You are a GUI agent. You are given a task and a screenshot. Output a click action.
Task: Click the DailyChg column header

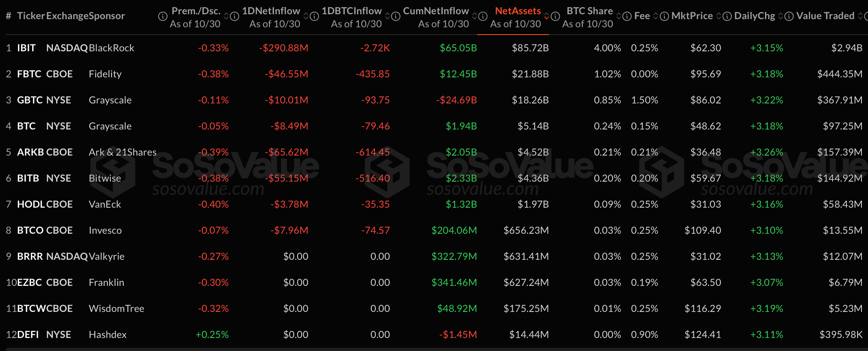[755, 16]
